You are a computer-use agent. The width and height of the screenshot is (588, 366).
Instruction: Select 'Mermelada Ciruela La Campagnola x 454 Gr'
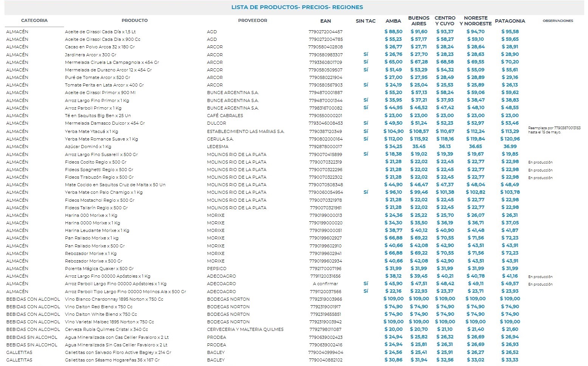pyautogui.click(x=112, y=62)
